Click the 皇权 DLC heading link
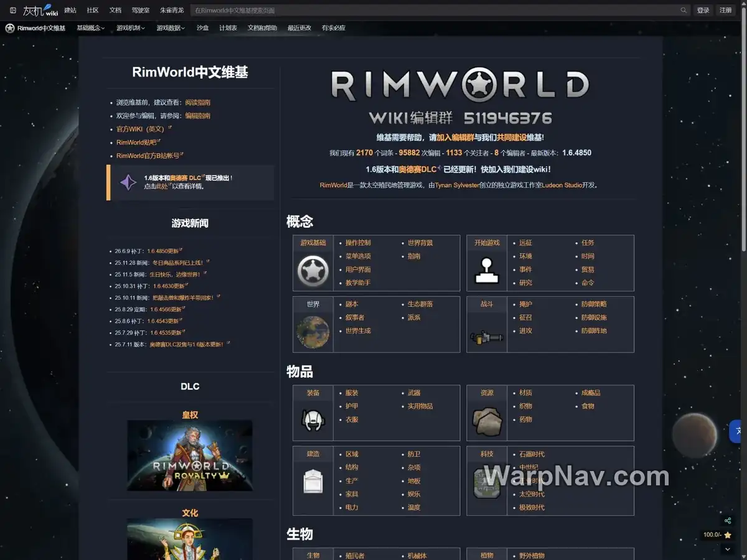The image size is (747, 560). click(x=190, y=415)
